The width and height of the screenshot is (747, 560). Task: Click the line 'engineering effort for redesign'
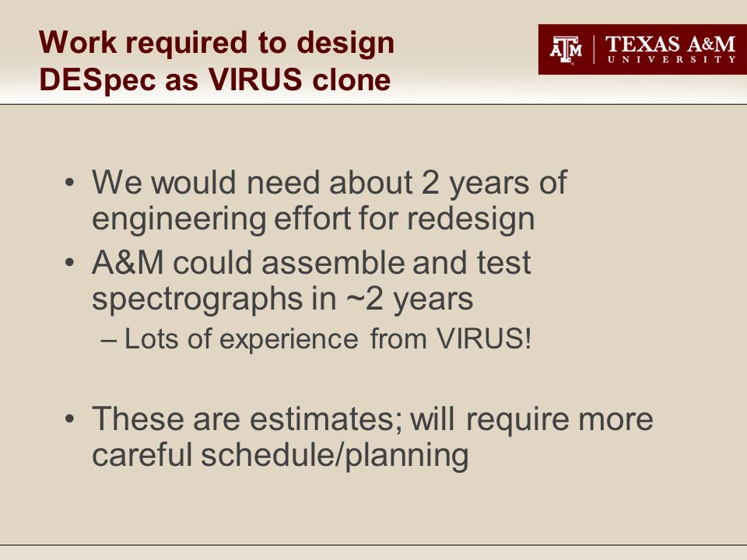coord(313,219)
